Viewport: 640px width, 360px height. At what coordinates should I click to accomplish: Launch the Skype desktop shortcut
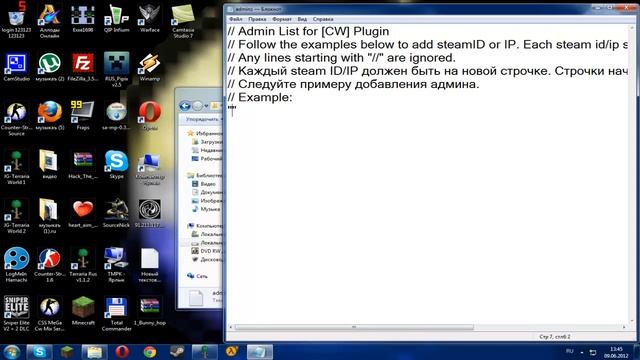point(116,164)
